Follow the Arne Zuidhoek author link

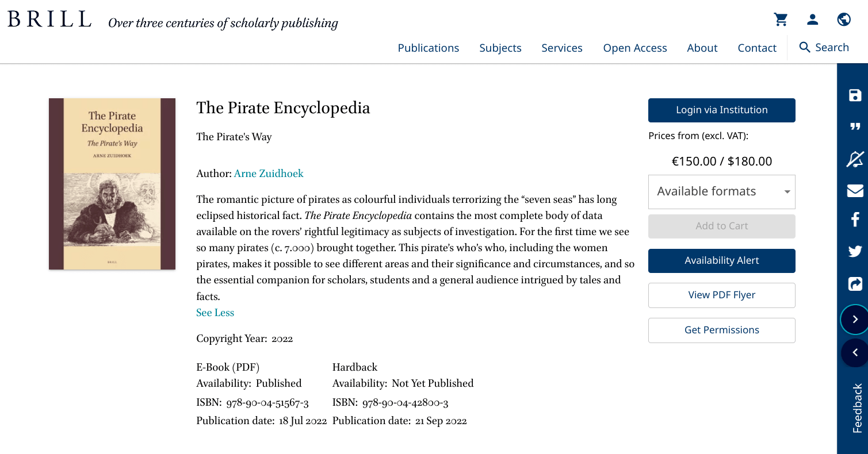[x=269, y=174]
